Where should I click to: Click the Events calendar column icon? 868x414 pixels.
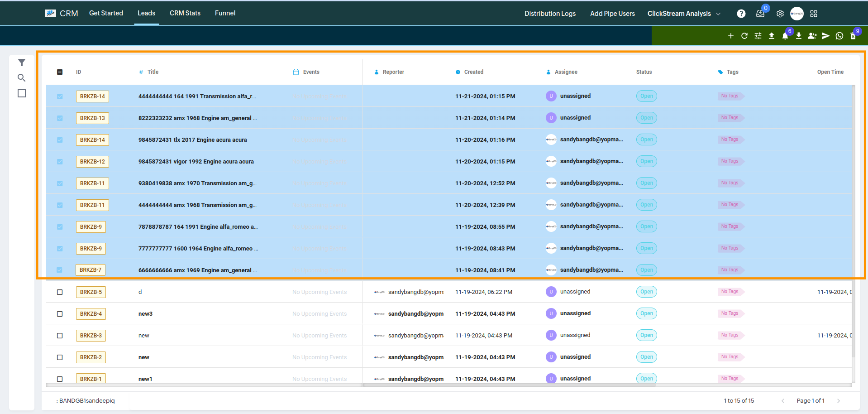tap(296, 72)
